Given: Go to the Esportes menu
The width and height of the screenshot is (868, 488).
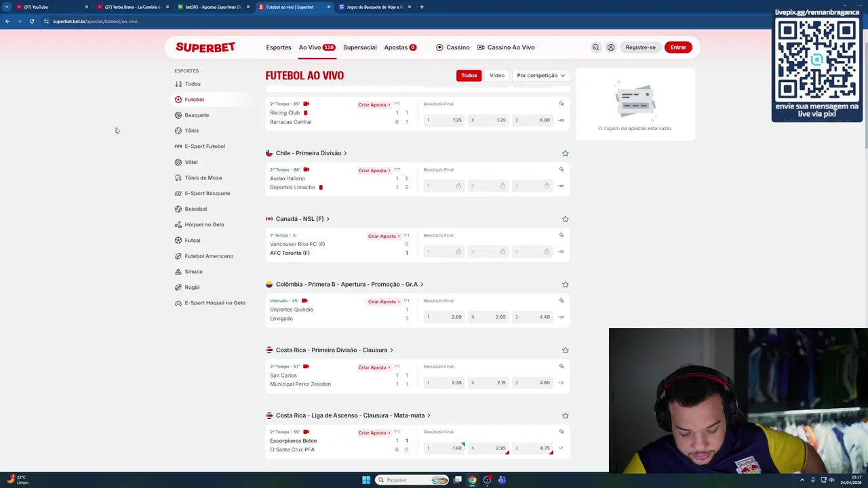Looking at the screenshot, I should point(279,47).
